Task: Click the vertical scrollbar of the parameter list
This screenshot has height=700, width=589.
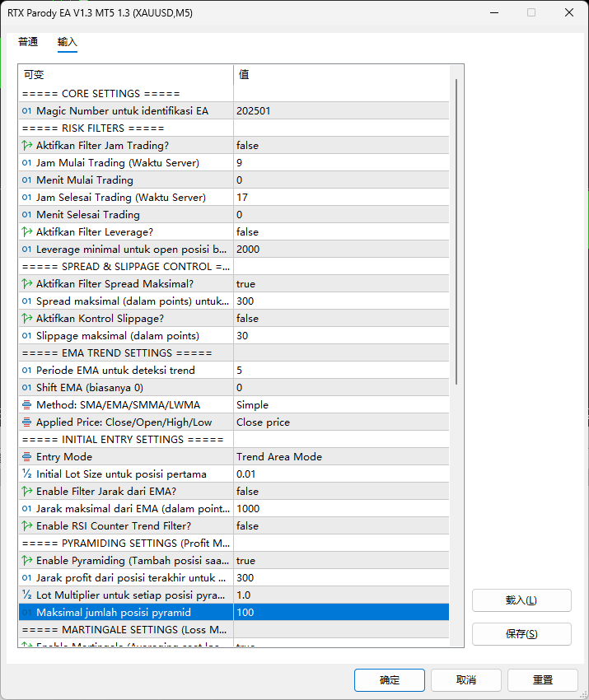Action: pyautogui.click(x=456, y=231)
